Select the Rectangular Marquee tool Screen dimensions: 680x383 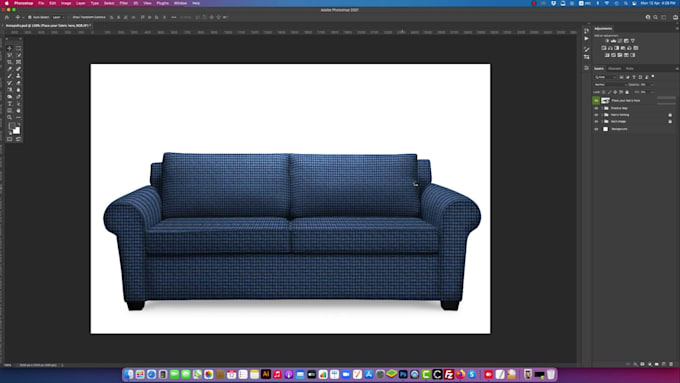[x=18, y=49]
